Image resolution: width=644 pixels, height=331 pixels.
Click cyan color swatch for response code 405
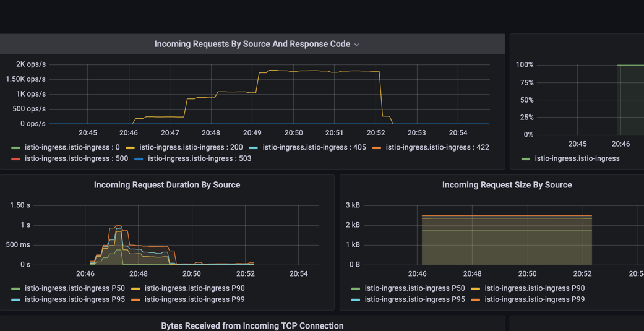254,147
